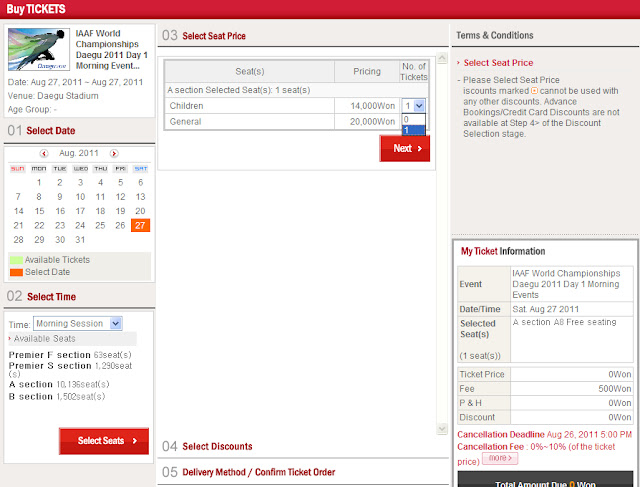Click the Next button
640x487 pixels.
(x=404, y=149)
